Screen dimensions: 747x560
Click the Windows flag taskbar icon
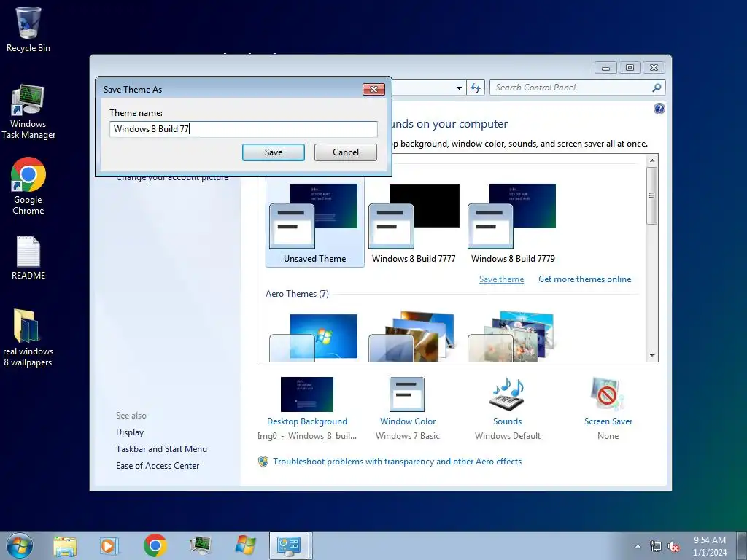tap(246, 545)
